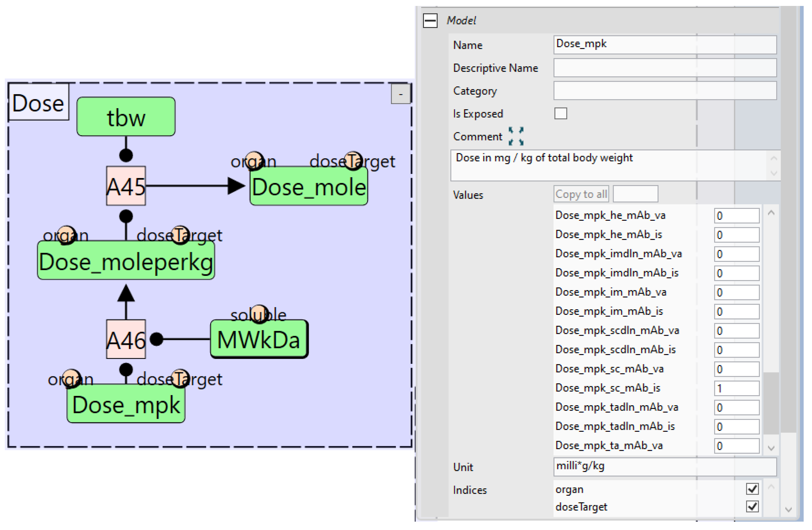Click the tbw node in diagram
The image size is (812, 530).
126,117
